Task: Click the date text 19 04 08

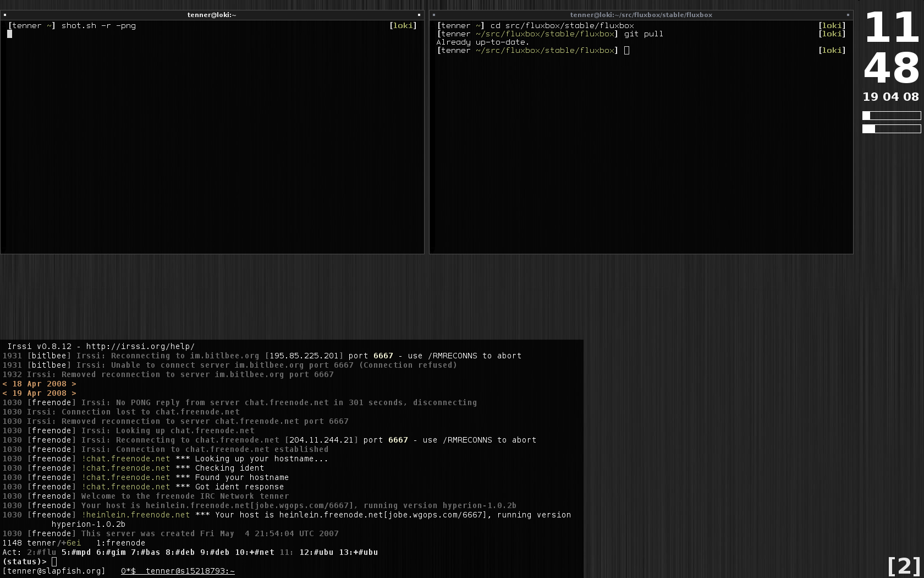Action: (890, 97)
